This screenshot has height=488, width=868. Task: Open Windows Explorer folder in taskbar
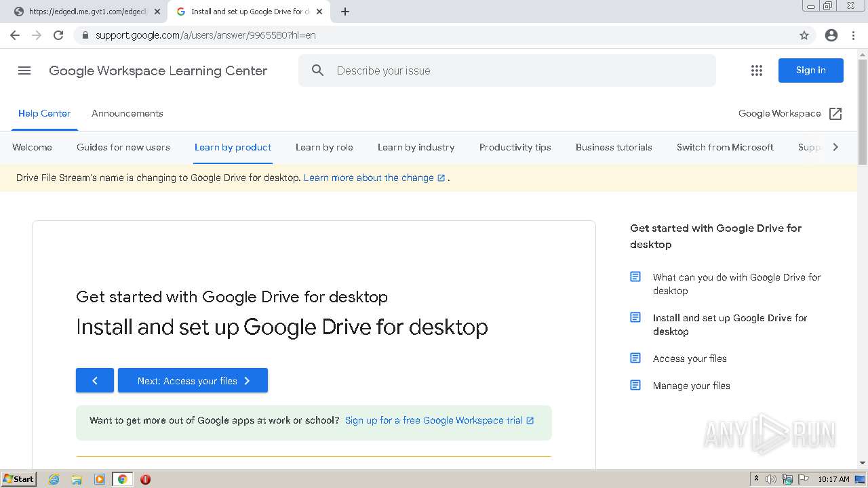[77, 479]
